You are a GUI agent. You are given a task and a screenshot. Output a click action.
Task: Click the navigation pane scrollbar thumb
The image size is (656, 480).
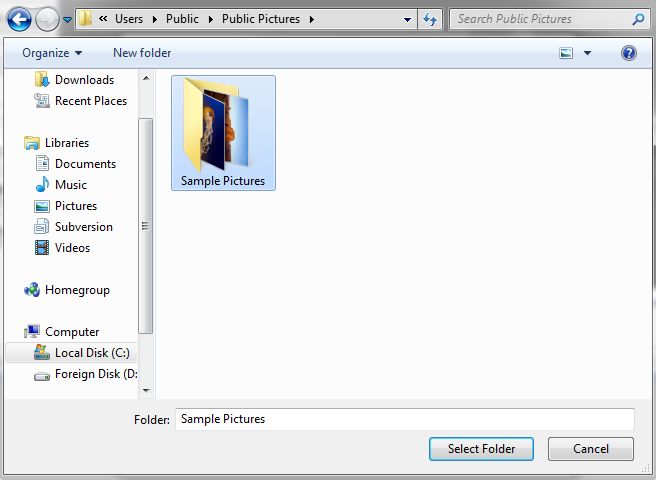coord(146,226)
